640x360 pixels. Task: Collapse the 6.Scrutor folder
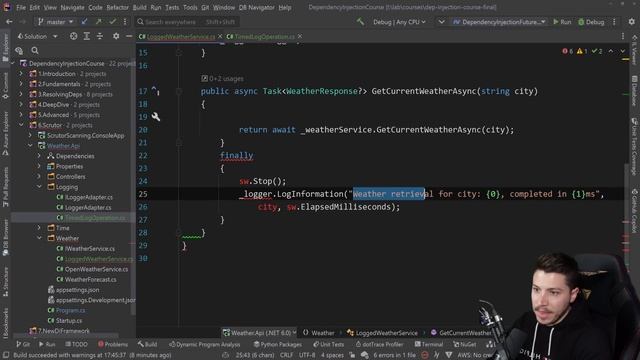pyautogui.click(x=21, y=125)
